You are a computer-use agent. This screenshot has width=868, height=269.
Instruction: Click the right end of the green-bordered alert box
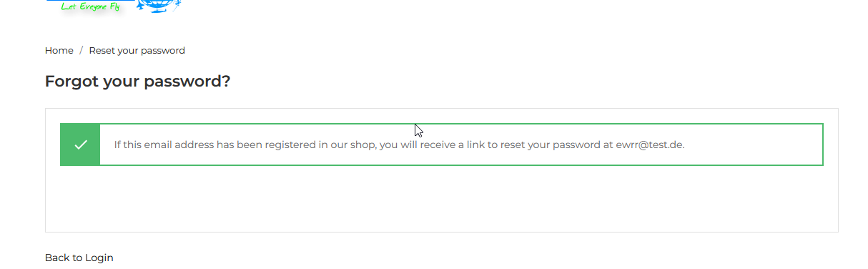click(x=815, y=145)
